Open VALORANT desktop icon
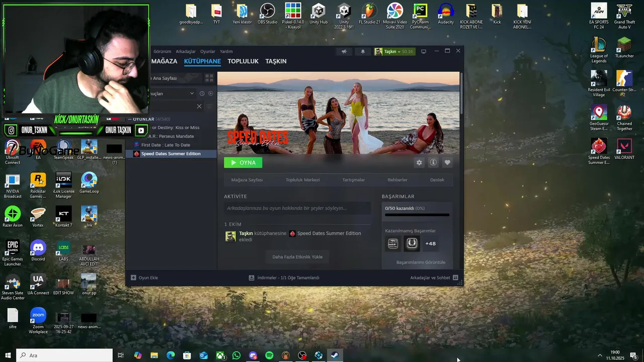Viewport: 644px width, 362px height. pos(624,149)
